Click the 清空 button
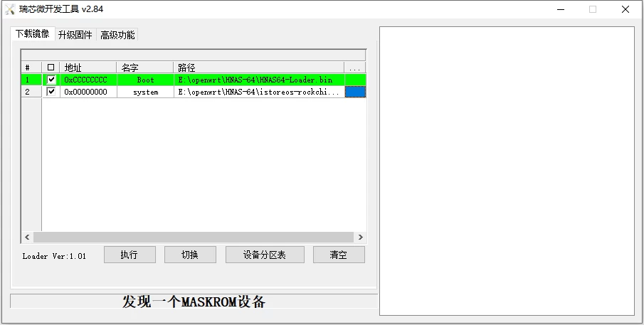 pos(339,255)
